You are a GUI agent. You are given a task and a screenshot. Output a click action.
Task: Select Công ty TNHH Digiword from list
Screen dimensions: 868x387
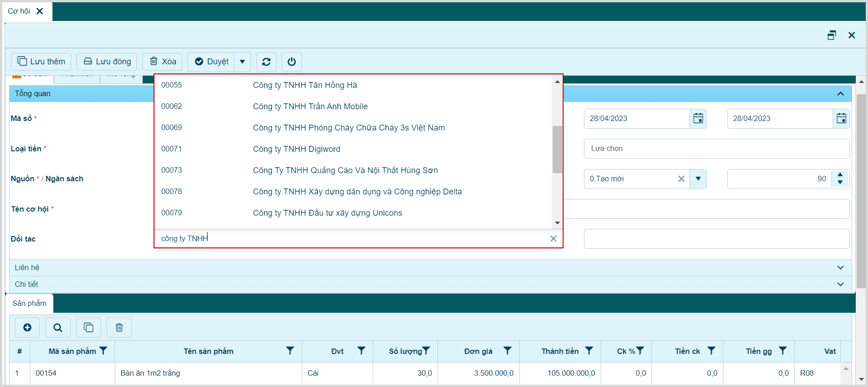pos(296,149)
